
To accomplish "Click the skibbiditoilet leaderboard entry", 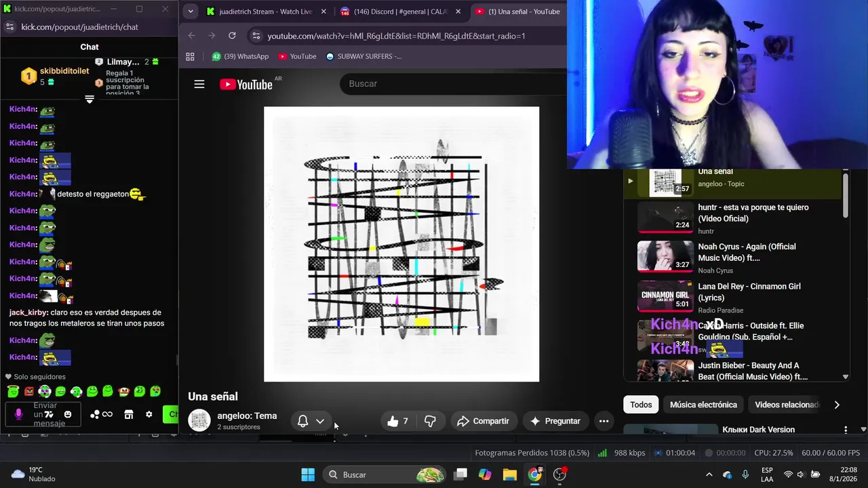I will pyautogui.click(x=55, y=76).
